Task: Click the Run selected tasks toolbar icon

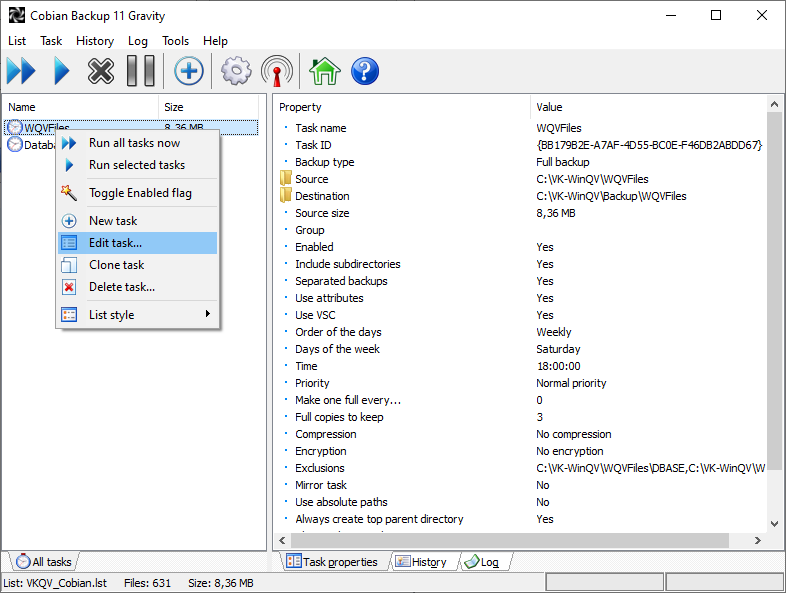Action: pyautogui.click(x=61, y=71)
